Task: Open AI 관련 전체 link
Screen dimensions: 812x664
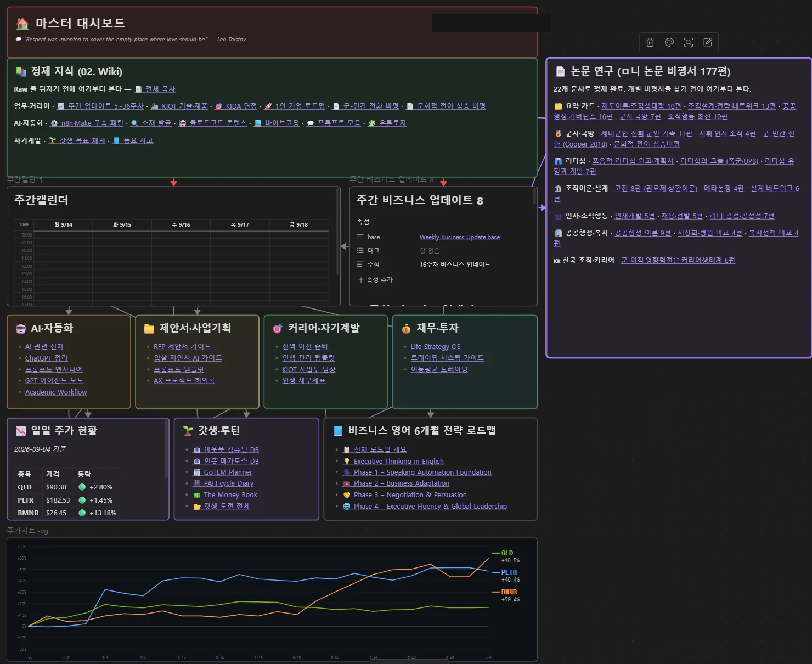Action: [x=44, y=347]
